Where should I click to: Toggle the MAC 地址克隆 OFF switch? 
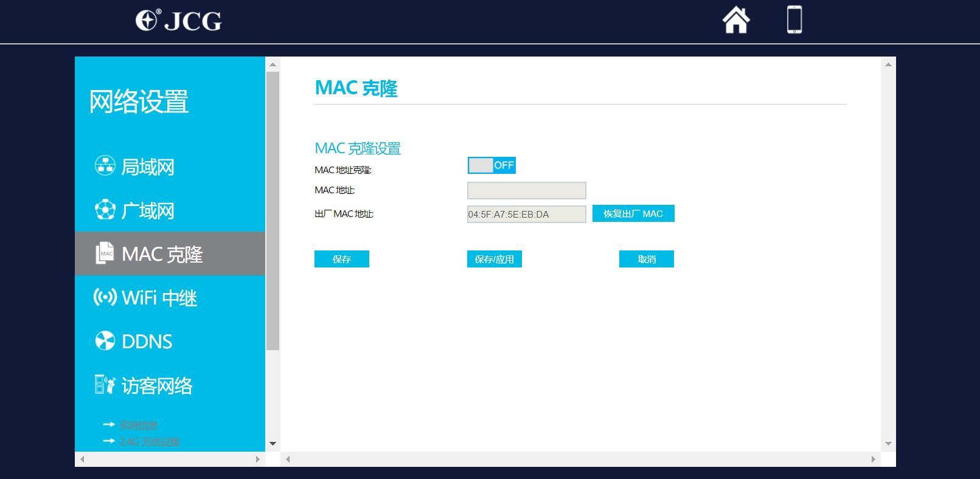point(492,165)
